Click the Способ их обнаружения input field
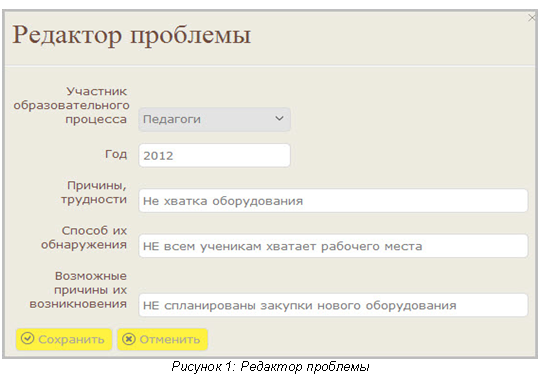This screenshot has height=377, width=541. [333, 246]
